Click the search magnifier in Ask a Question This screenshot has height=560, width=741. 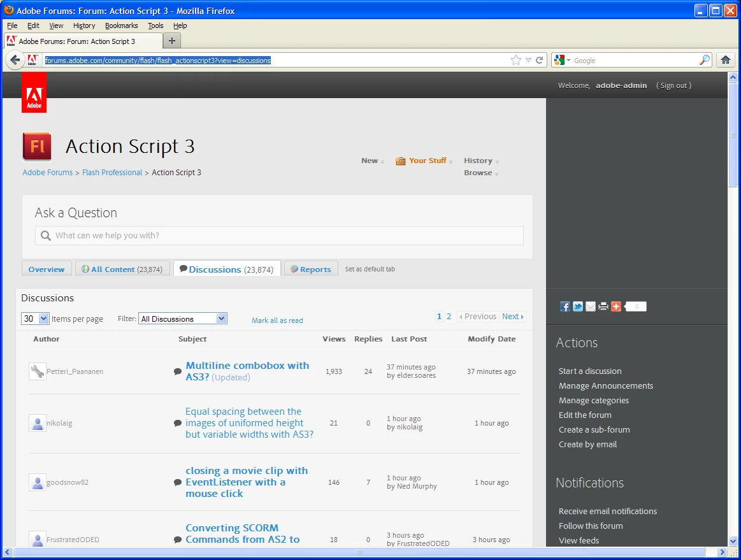click(46, 235)
